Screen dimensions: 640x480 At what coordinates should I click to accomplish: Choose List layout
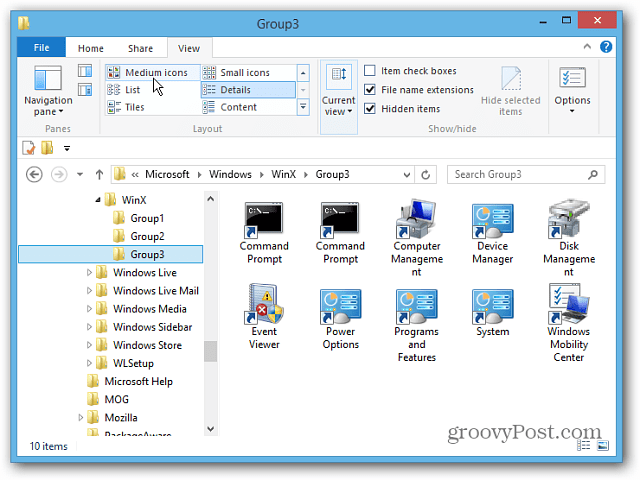(153, 89)
